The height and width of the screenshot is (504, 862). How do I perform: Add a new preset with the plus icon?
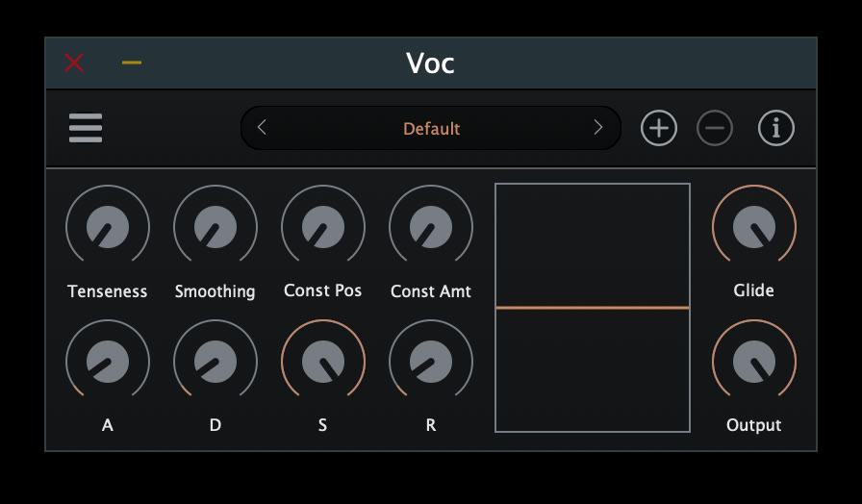pos(659,128)
